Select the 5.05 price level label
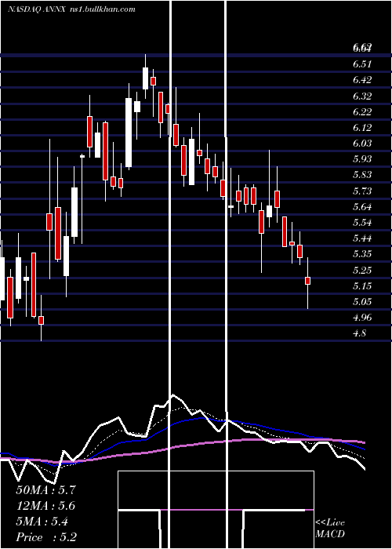This screenshot has height=549, width=392. click(x=362, y=301)
